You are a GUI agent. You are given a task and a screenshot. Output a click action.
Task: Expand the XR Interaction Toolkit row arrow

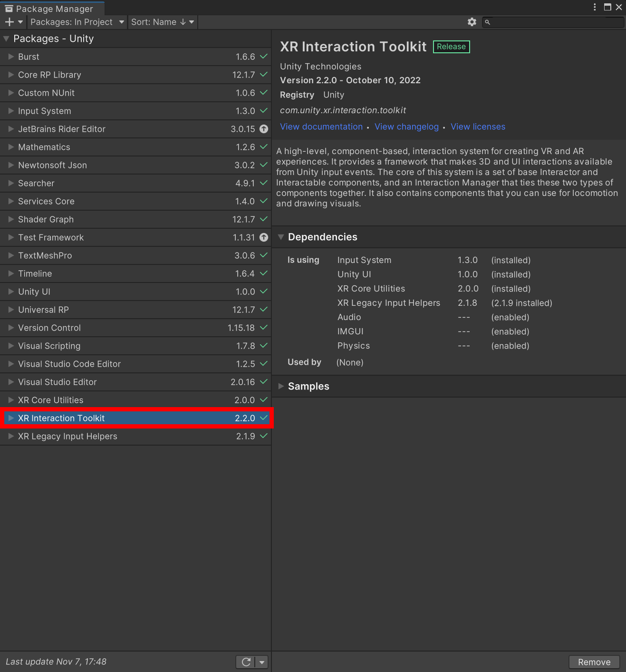[x=11, y=418]
